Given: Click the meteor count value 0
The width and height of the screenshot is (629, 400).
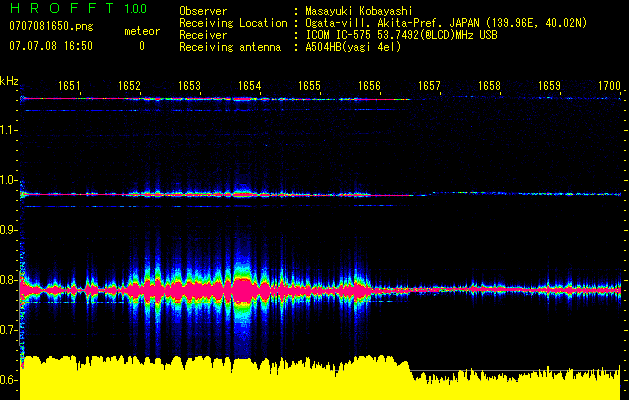Looking at the screenshot, I should click(x=142, y=46).
